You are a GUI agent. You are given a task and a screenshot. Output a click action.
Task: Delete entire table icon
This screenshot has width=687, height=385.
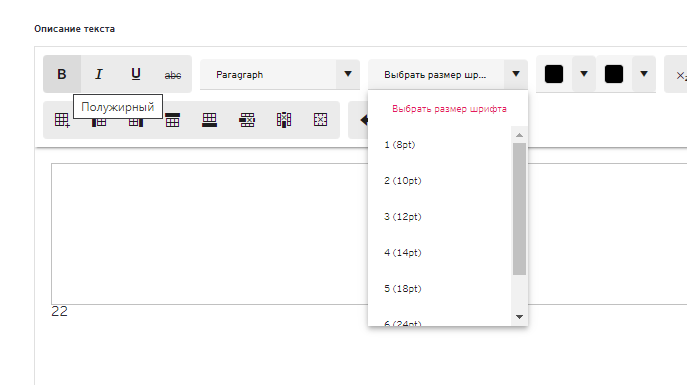click(321, 120)
